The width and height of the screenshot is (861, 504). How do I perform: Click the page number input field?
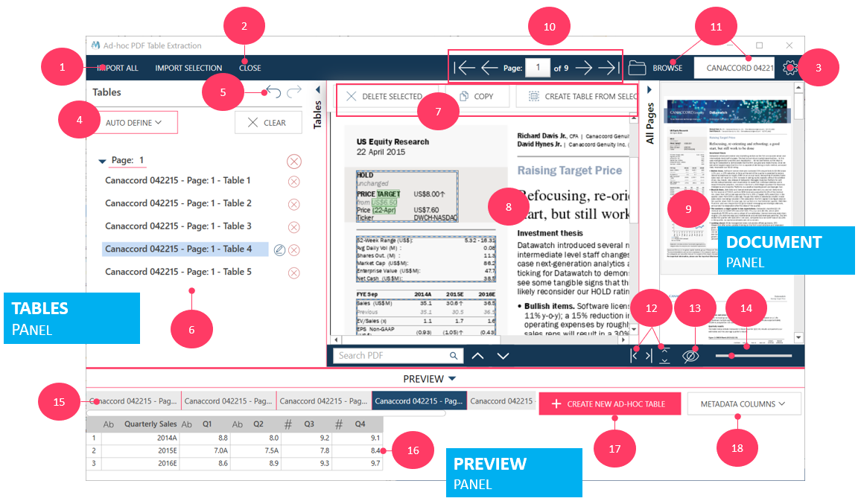pos(538,68)
